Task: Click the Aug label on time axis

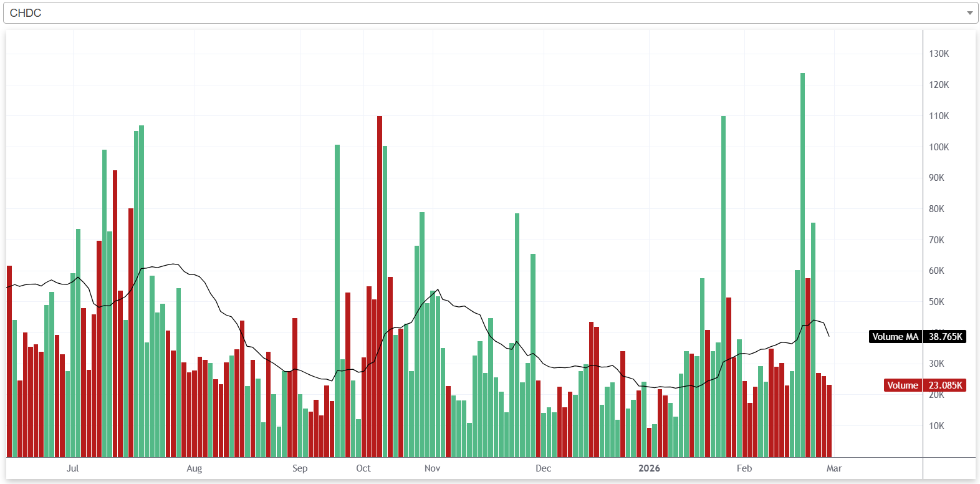Action: point(194,468)
